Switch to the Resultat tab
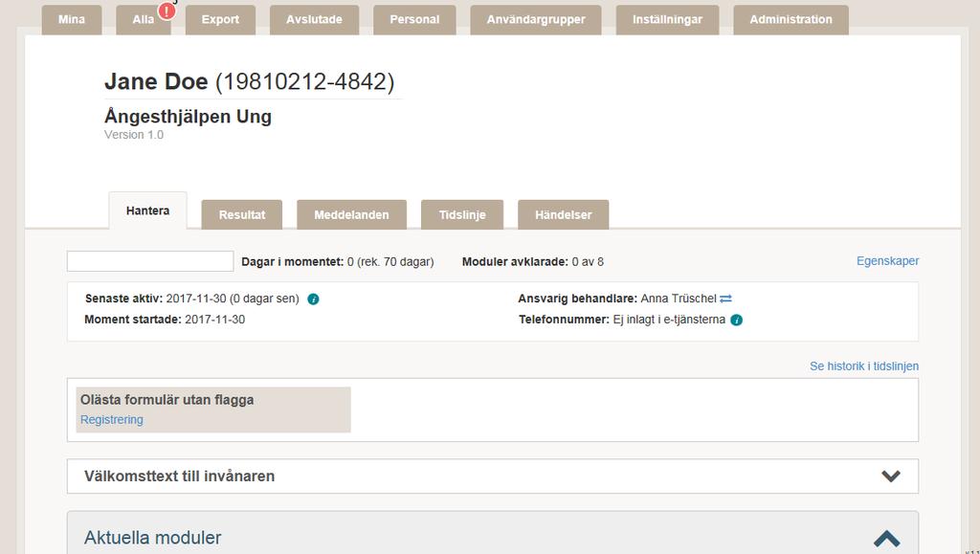Screen dimensions: 980x554 tap(242, 215)
